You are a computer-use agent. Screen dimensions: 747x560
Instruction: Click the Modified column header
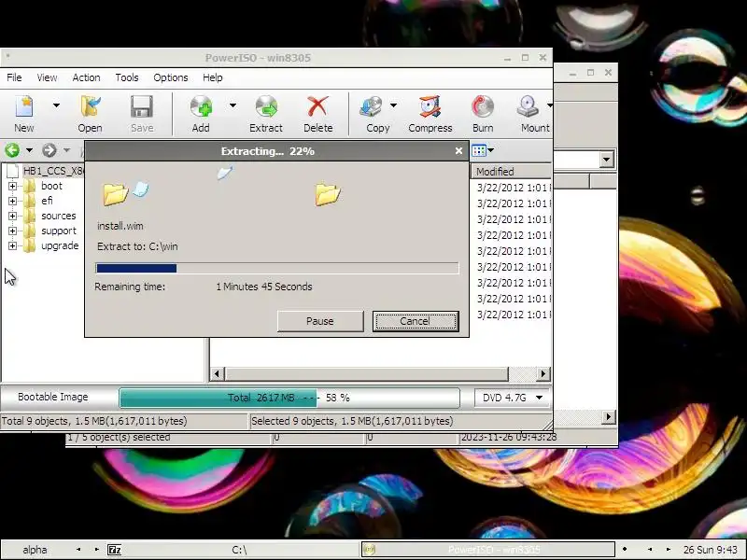[x=511, y=172]
